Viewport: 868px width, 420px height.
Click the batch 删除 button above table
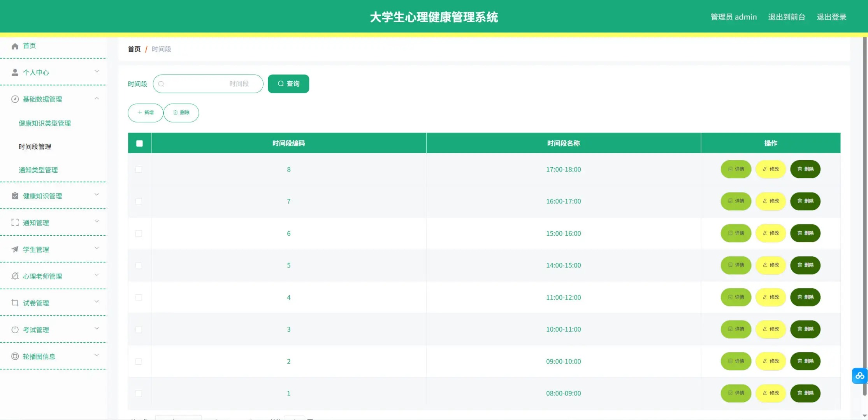tap(181, 113)
